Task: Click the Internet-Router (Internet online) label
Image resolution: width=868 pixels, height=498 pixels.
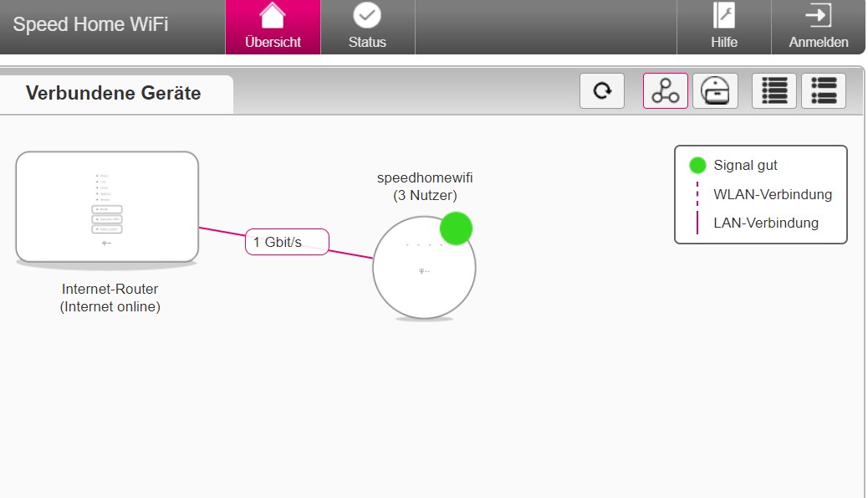Action: (110, 298)
